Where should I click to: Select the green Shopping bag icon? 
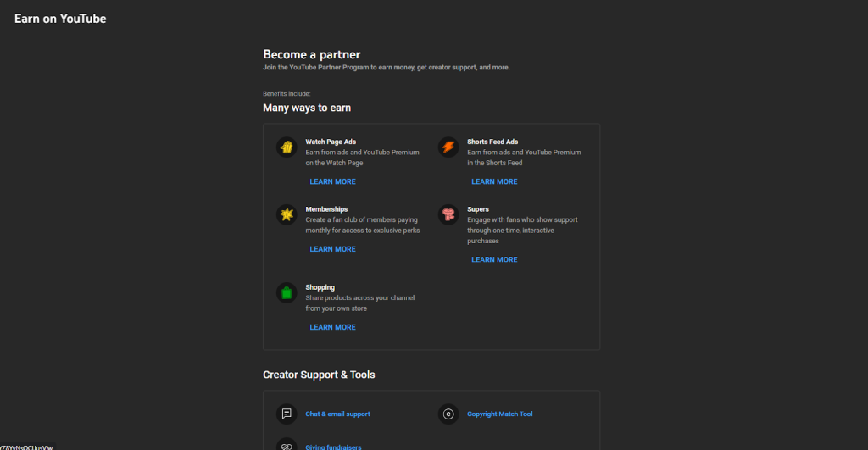287,293
